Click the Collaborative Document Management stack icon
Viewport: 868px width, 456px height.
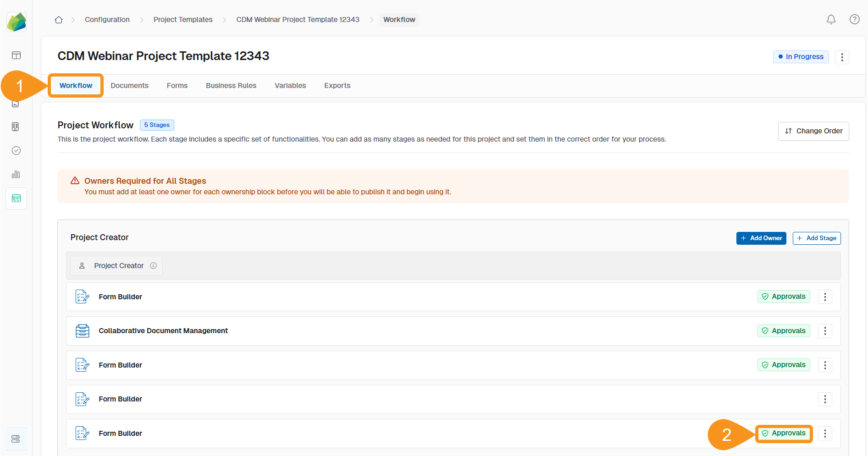tap(83, 330)
